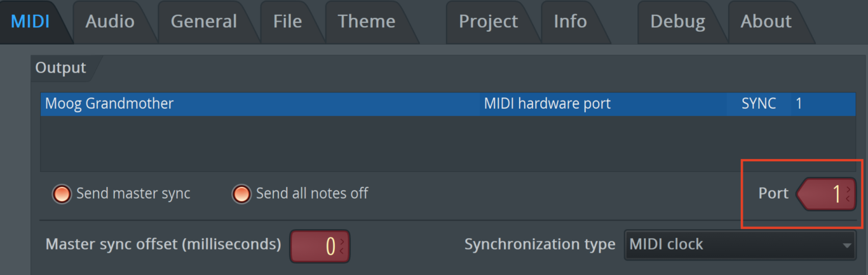Open the About tab
This screenshot has height=275, width=868.
coord(766,22)
